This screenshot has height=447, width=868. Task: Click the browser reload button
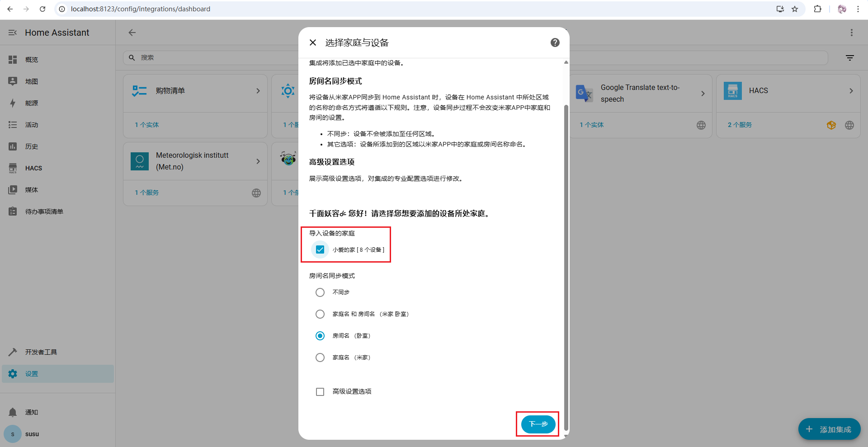tap(42, 9)
